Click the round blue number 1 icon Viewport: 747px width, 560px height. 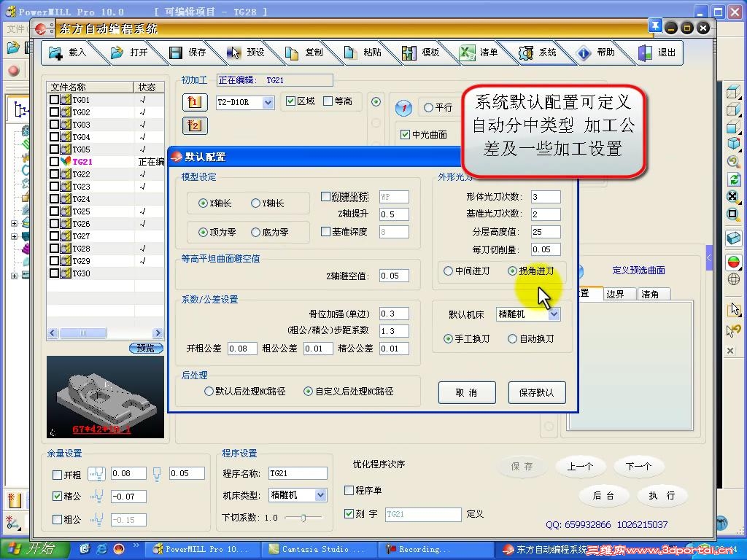pyautogui.click(x=404, y=108)
